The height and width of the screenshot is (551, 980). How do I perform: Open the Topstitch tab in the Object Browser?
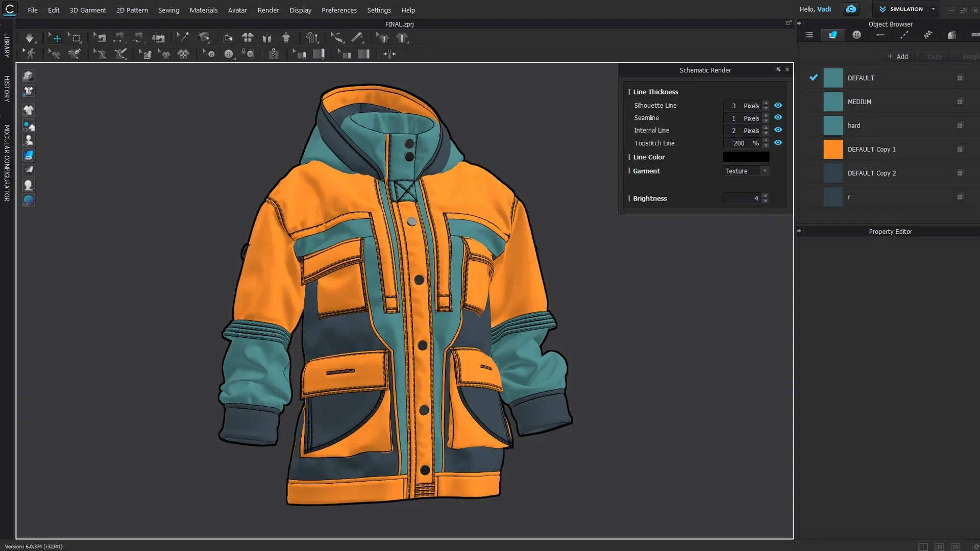[904, 35]
